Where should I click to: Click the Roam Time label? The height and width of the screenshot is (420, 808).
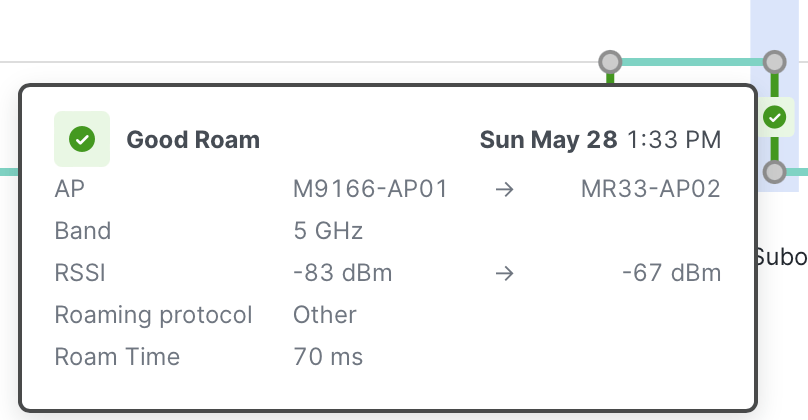(117, 356)
